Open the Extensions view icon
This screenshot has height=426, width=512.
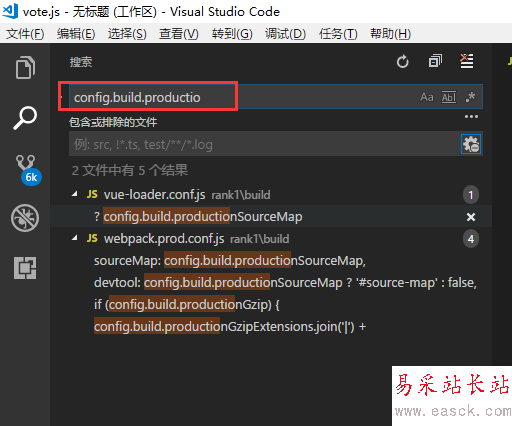point(25,268)
